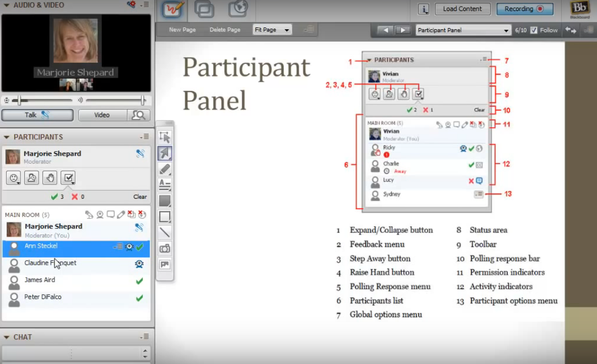This screenshot has height=364, width=597.
Task: Toggle the Follow checkbox
Action: coord(534,30)
